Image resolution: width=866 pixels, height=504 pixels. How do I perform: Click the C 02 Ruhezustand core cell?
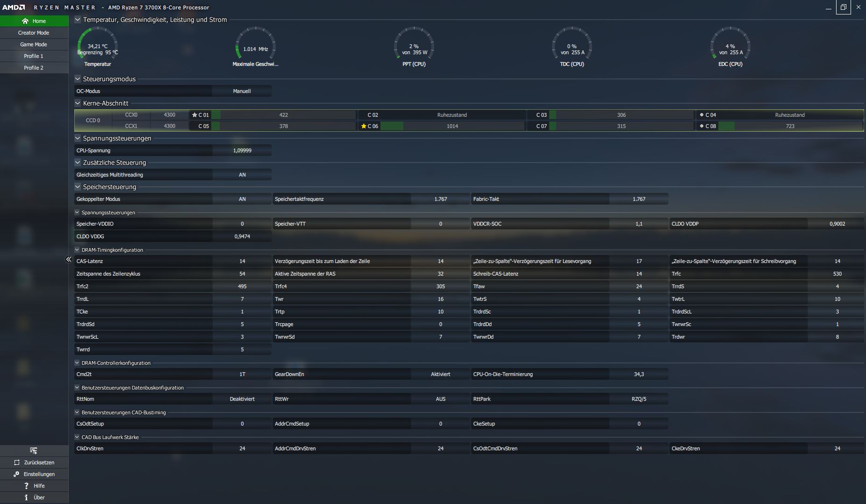point(442,115)
